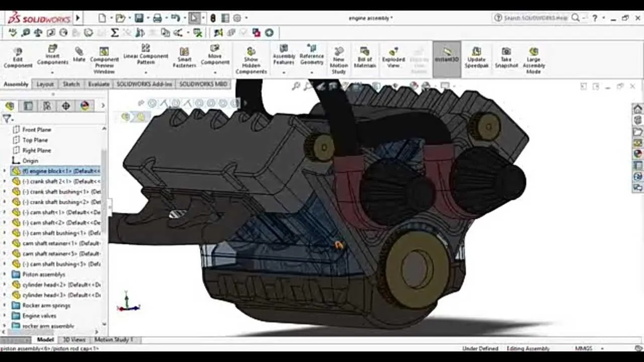Viewport: 644px width, 362px height.
Task: Toggle Large Assembly Mode
Action: 534,60
